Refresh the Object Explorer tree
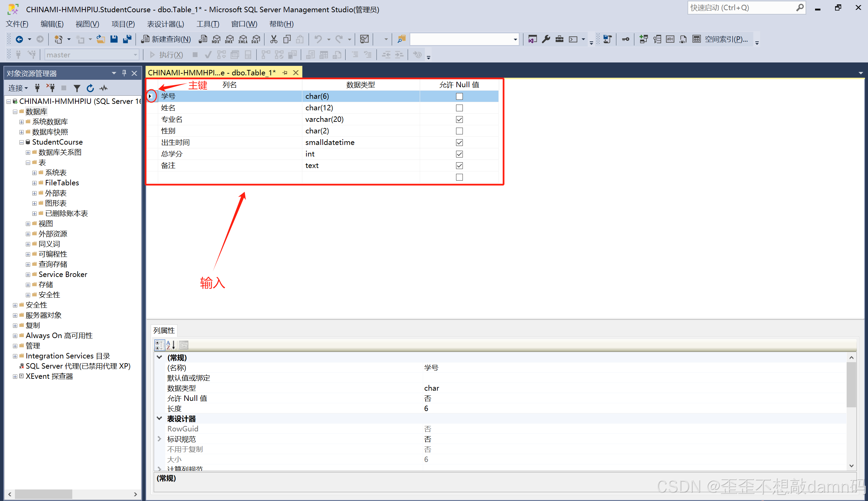 [x=90, y=89]
